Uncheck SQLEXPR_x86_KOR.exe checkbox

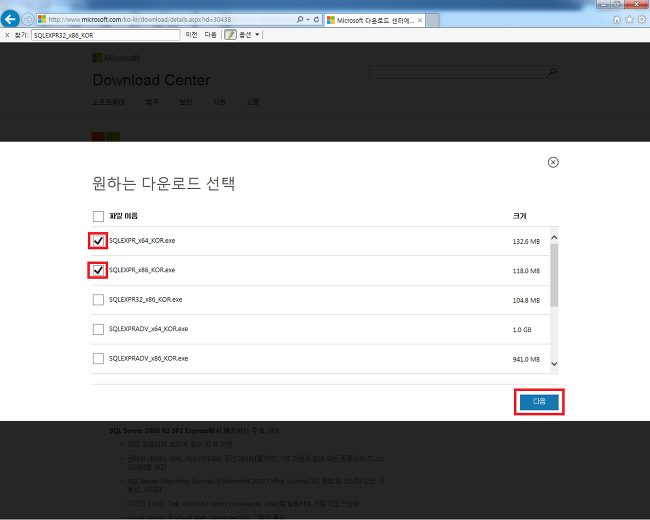[x=98, y=270]
